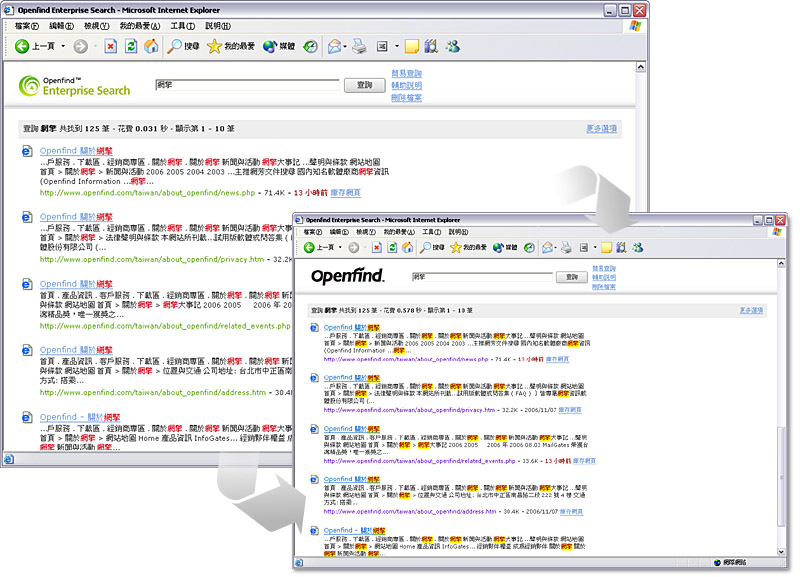Click the green Back arrow in the back window
The width and height of the screenshot is (800, 577).
point(22,46)
